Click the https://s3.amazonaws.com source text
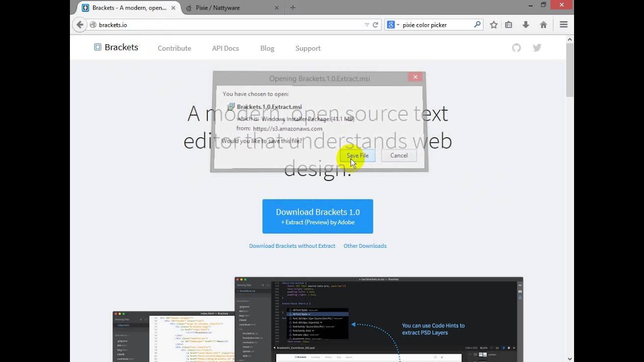 point(288,129)
